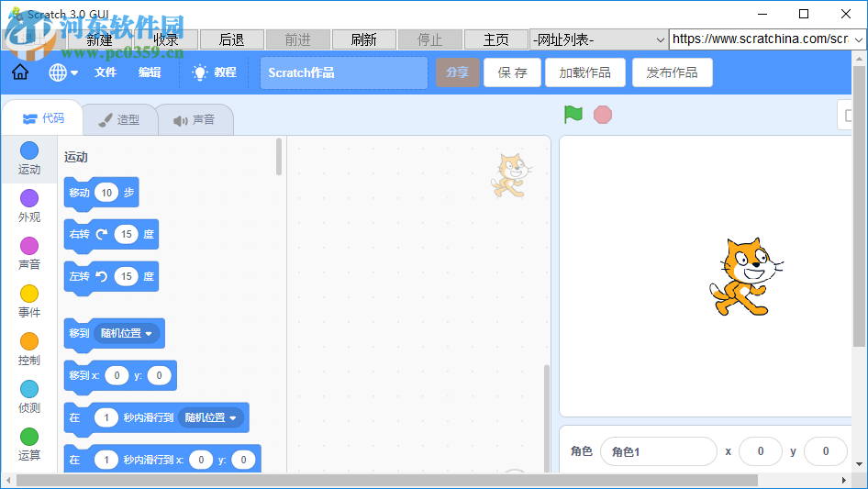The height and width of the screenshot is (489, 868).
Task: Click faded cat sprite watermark in workspace
Action: [x=511, y=175]
